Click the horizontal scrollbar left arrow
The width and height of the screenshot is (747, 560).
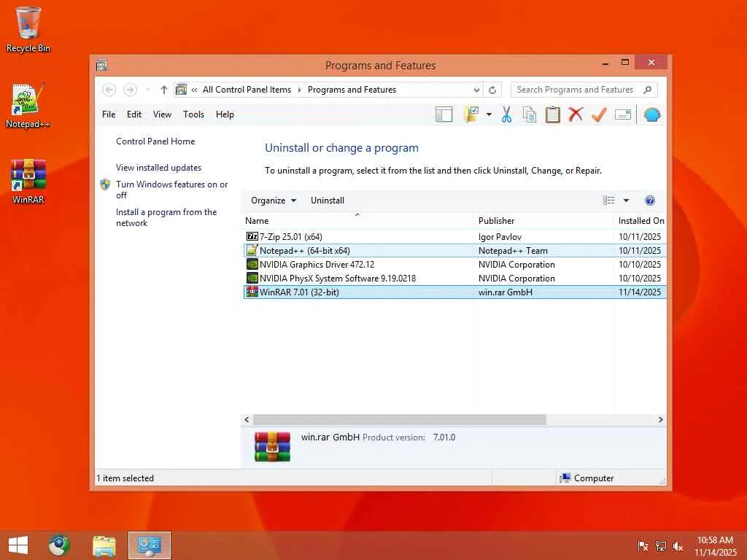coord(247,419)
